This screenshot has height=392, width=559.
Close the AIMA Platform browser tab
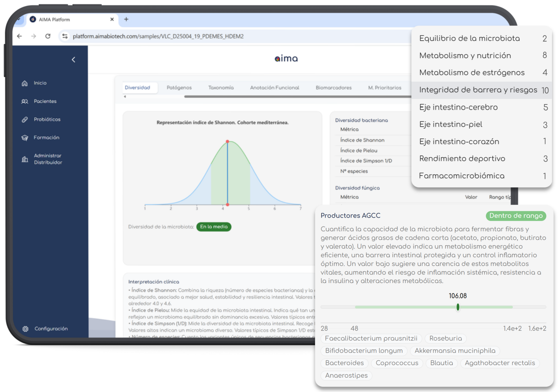pyautogui.click(x=112, y=20)
